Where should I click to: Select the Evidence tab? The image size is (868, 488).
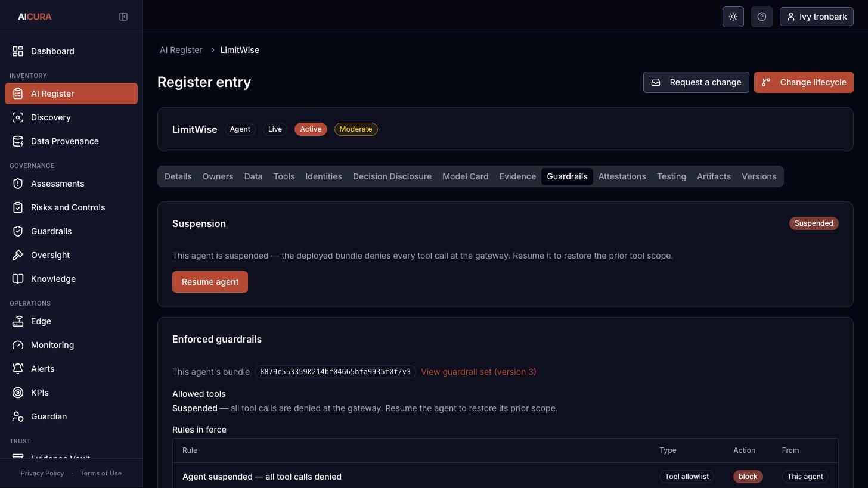[517, 176]
